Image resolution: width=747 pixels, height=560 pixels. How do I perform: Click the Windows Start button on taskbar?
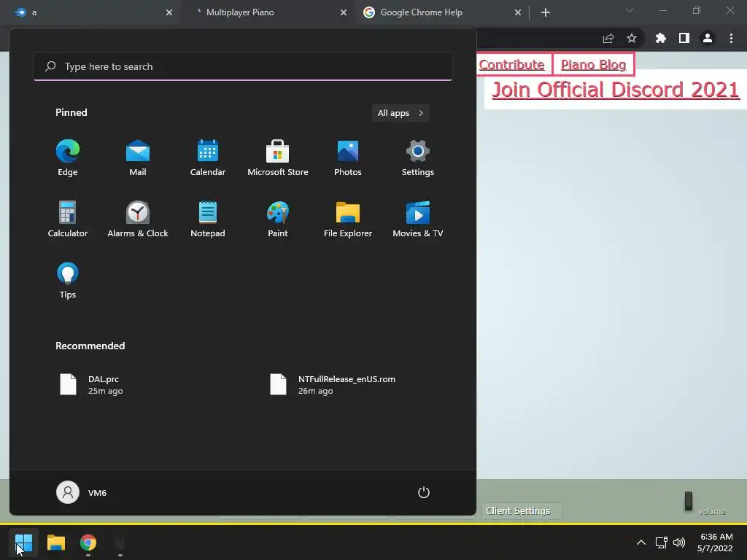[23, 542]
